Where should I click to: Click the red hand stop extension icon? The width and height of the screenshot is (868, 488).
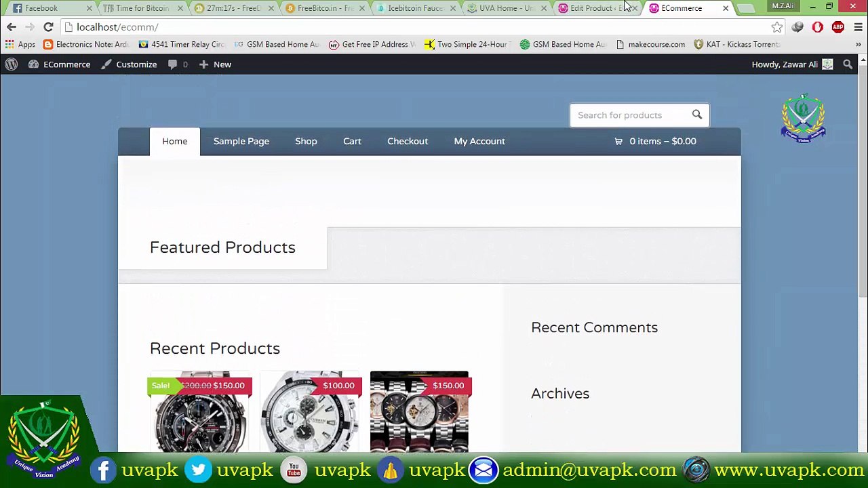(x=818, y=27)
